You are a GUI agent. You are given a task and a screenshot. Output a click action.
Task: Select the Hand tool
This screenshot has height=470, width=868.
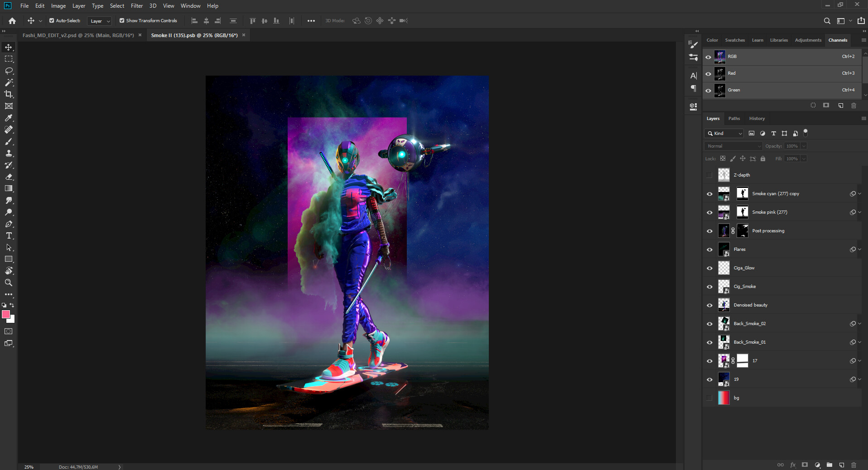pos(9,271)
